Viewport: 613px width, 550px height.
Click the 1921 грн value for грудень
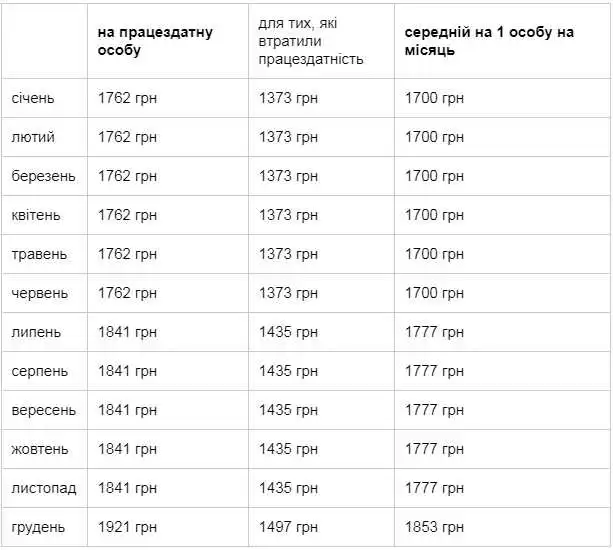(127, 527)
